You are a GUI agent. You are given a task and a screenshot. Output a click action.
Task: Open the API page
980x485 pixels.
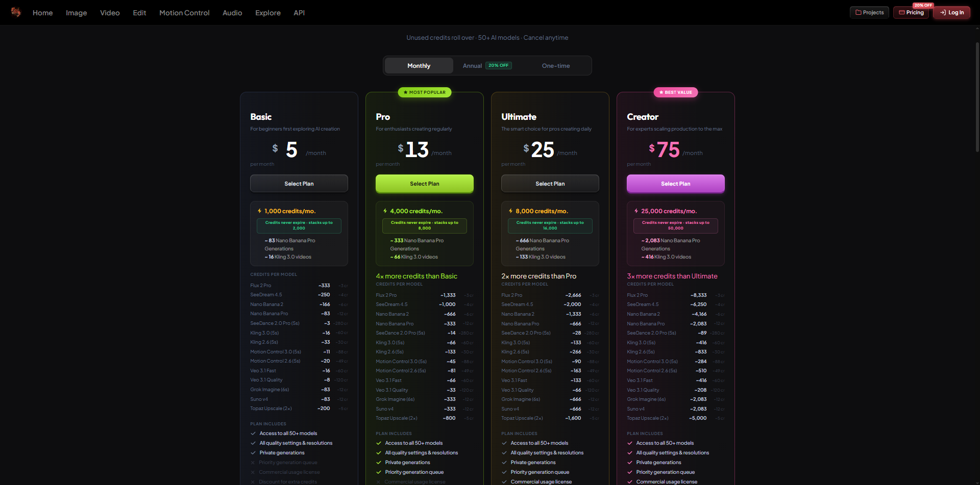pos(299,13)
